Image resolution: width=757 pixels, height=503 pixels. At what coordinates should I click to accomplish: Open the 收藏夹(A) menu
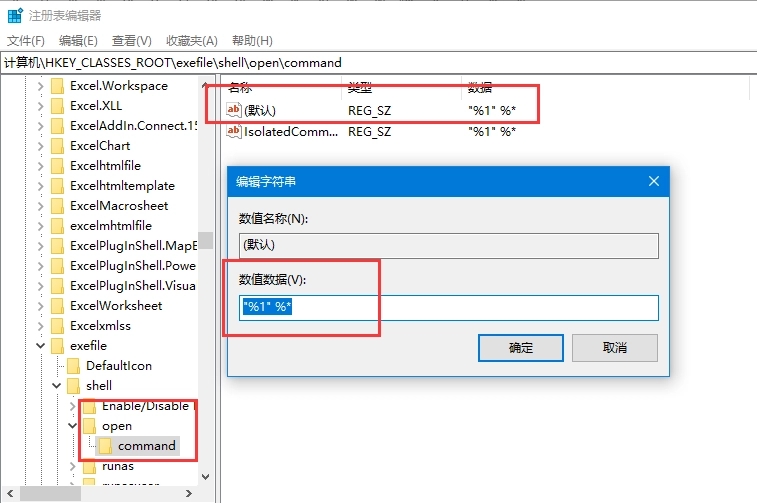point(192,41)
